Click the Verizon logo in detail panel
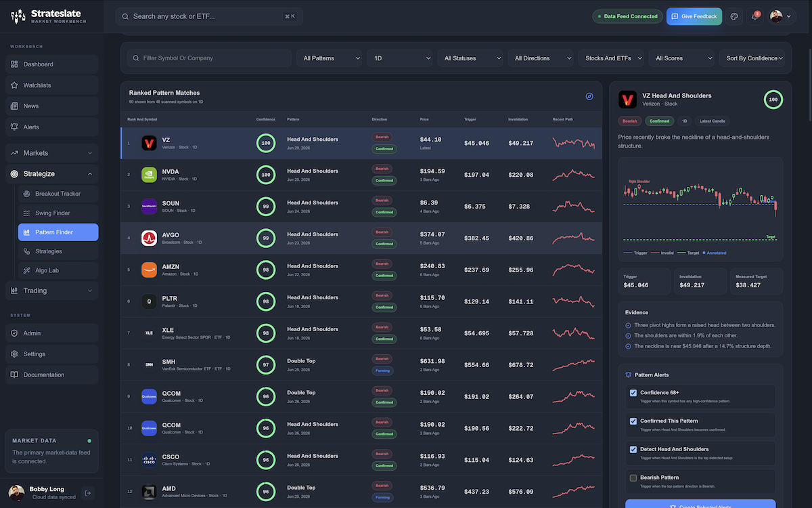 coord(628,100)
